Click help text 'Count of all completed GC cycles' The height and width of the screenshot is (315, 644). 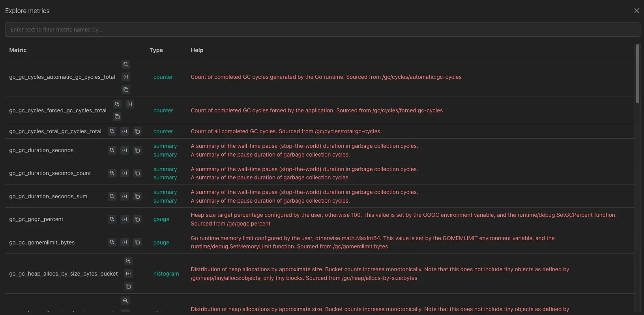point(285,131)
